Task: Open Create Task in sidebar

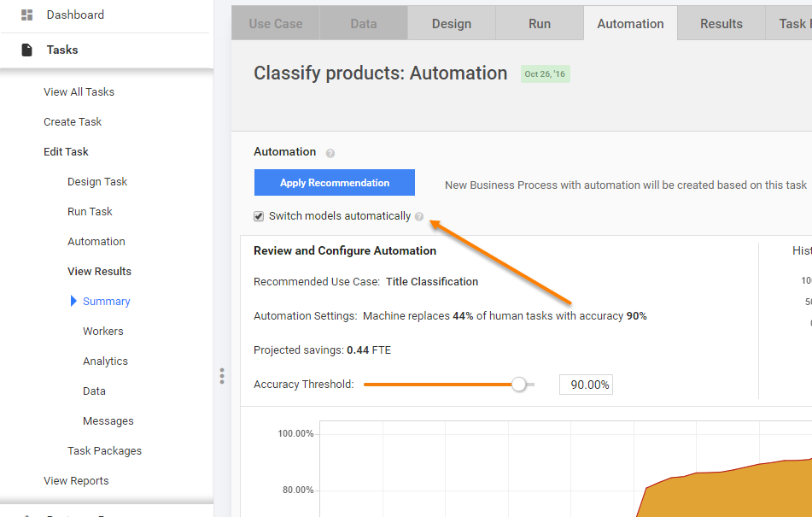Action: (x=73, y=121)
